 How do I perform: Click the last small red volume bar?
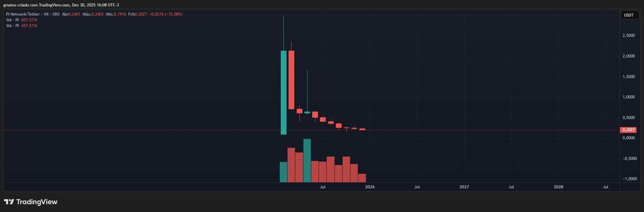point(362,178)
